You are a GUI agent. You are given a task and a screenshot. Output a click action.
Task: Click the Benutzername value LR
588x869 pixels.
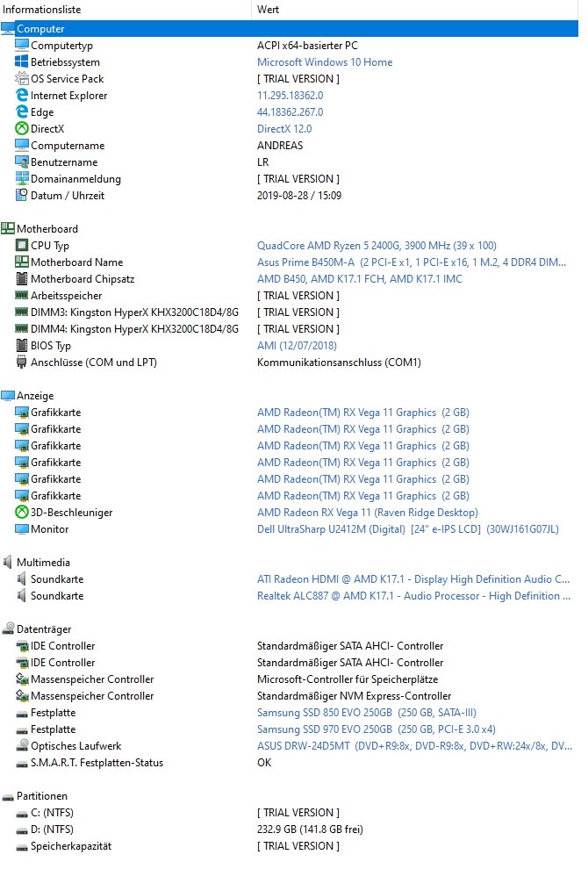(x=262, y=162)
